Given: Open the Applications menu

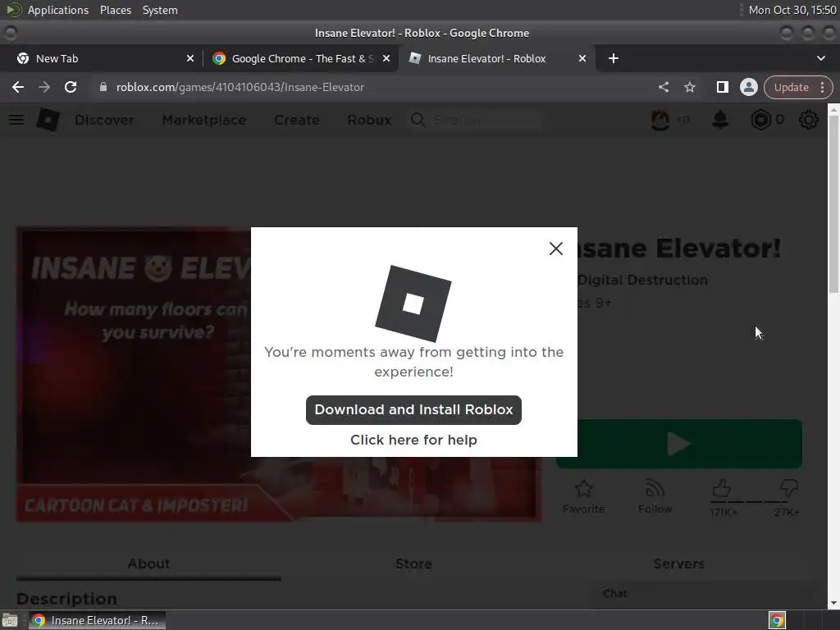Looking at the screenshot, I should click(58, 10).
